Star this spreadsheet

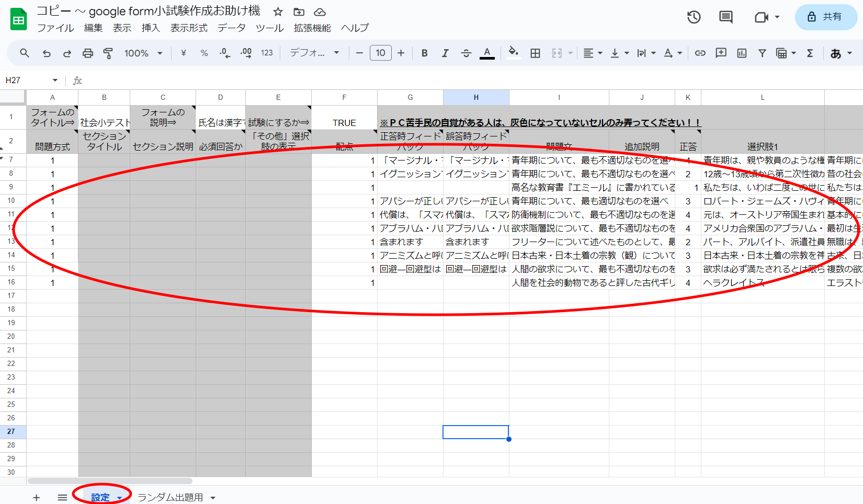(x=278, y=12)
